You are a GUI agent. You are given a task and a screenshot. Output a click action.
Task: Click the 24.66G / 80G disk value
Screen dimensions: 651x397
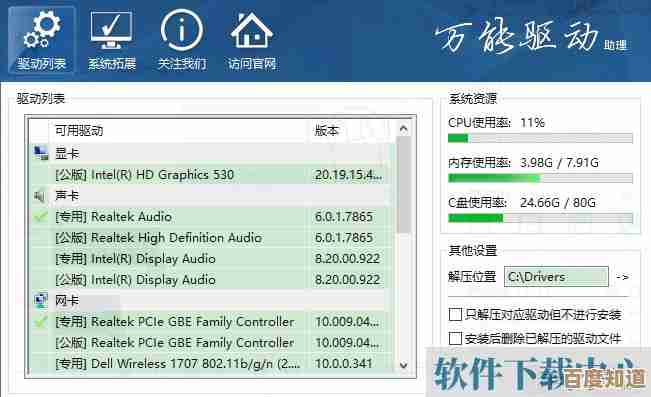[x=558, y=203]
